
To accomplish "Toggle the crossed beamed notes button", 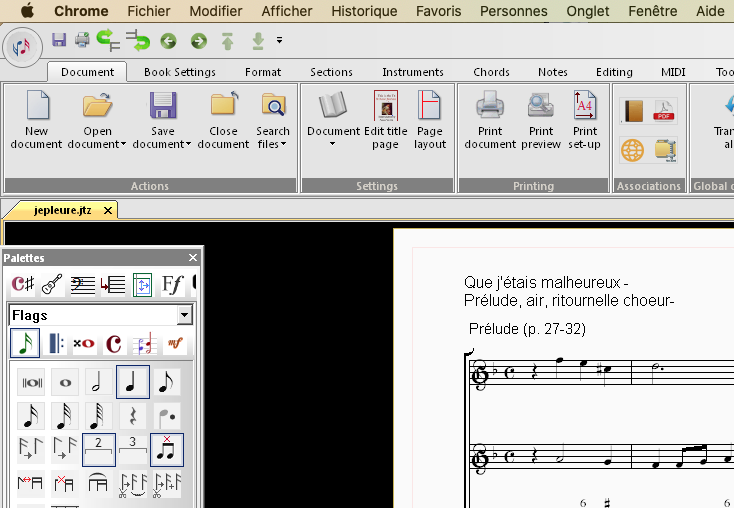I will 166,449.
